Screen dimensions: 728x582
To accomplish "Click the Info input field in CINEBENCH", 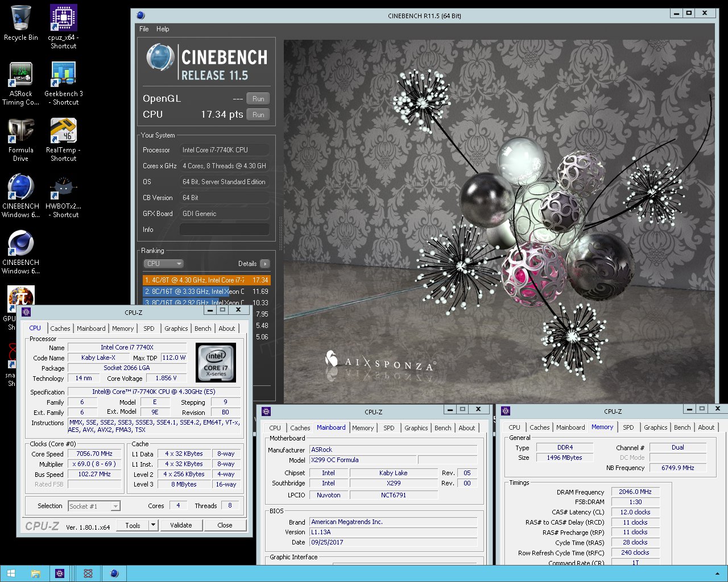I will click(x=225, y=230).
